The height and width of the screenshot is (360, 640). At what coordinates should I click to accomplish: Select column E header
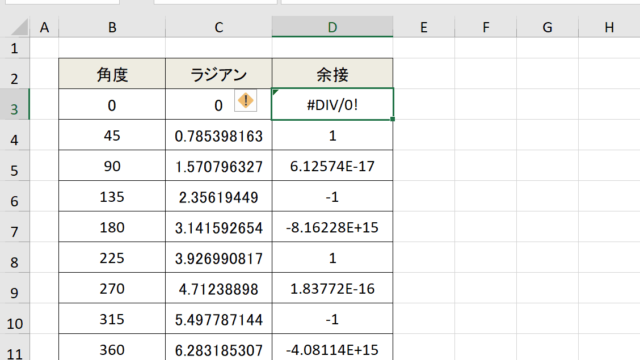pyautogui.click(x=424, y=27)
